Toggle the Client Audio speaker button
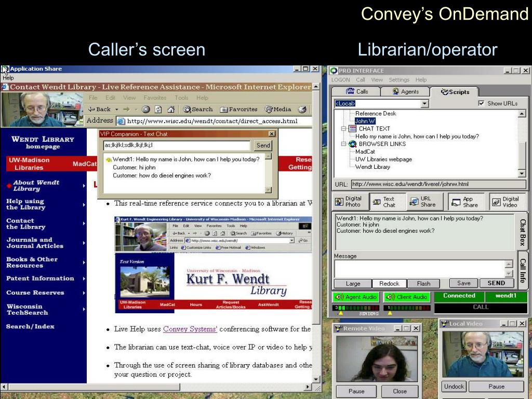 (x=406, y=297)
